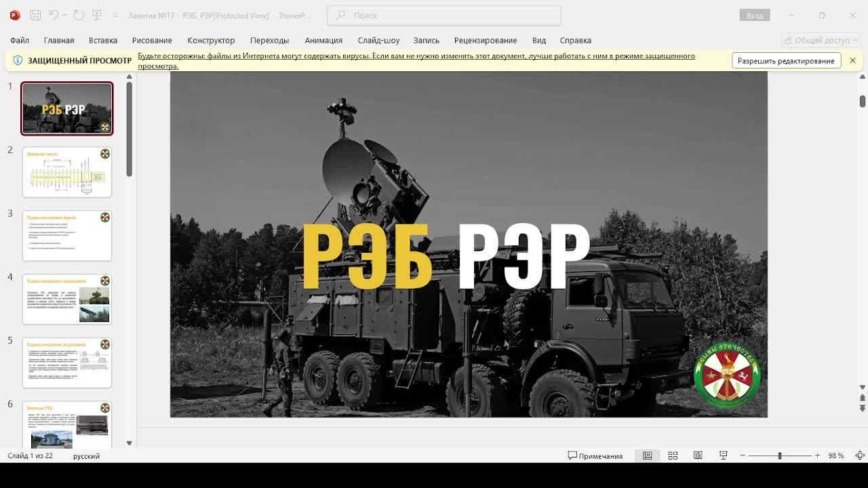The height and width of the screenshot is (488, 868).
Task: Click the white РЭР title text on slide
Action: tap(524, 256)
